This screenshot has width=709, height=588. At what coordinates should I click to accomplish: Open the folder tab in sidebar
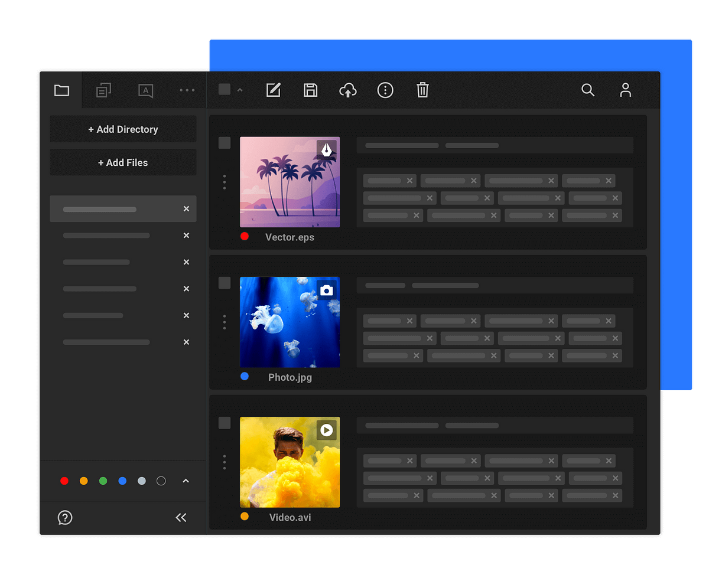pos(61,90)
